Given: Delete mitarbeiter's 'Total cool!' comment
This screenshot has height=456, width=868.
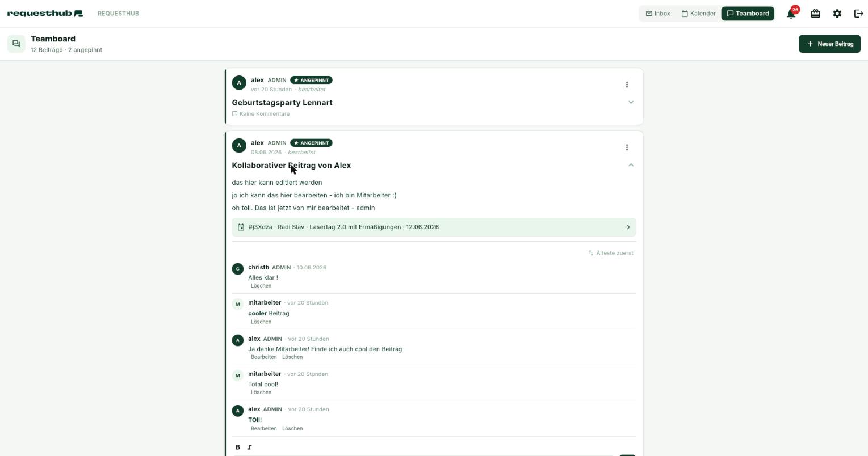Looking at the screenshot, I should coord(261,392).
